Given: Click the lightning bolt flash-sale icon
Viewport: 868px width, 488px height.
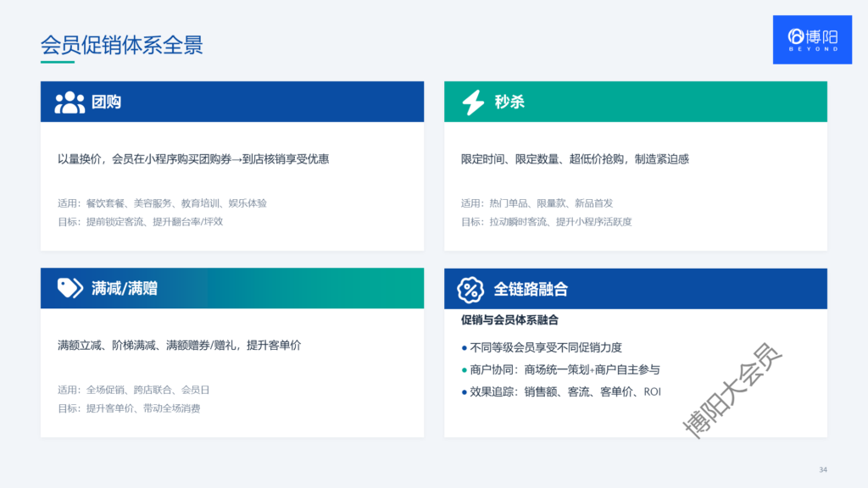Looking at the screenshot, I should [473, 103].
